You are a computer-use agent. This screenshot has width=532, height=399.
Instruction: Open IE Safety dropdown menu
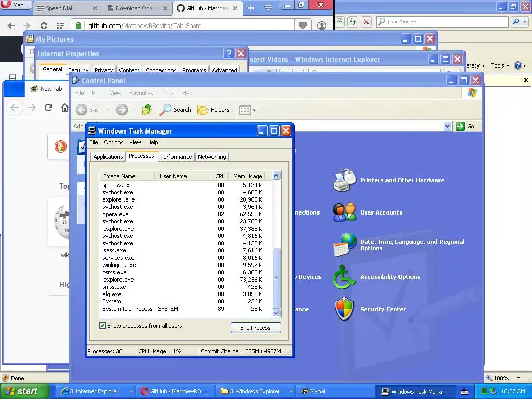pos(475,65)
